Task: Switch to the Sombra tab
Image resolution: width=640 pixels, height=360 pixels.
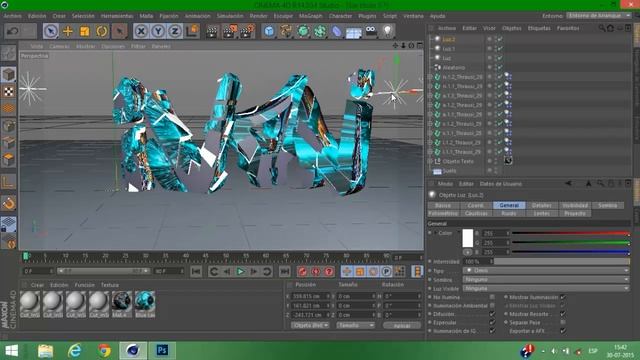Action: click(607, 205)
